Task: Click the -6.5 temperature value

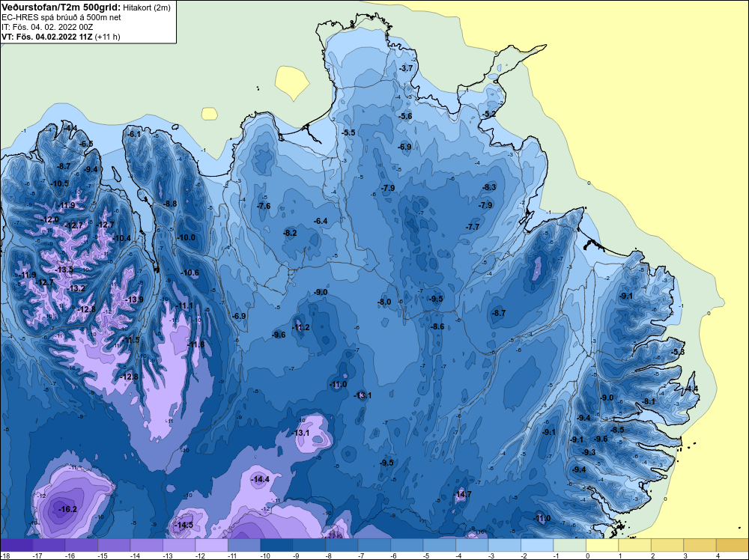Action: (x=86, y=144)
